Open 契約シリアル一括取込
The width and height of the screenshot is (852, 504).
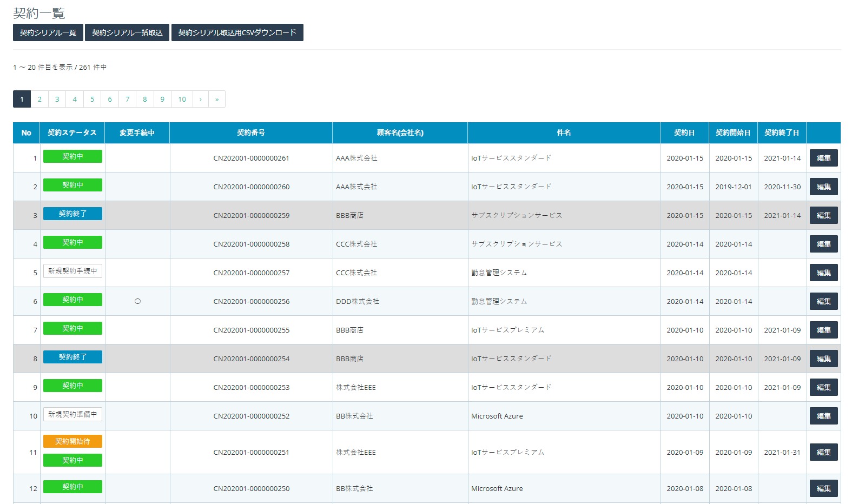click(x=127, y=32)
